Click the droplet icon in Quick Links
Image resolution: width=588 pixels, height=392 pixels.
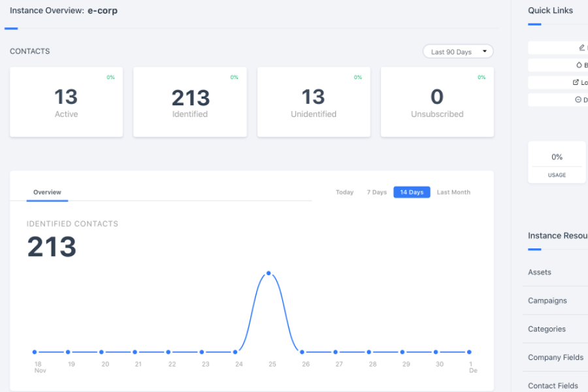[x=579, y=65]
